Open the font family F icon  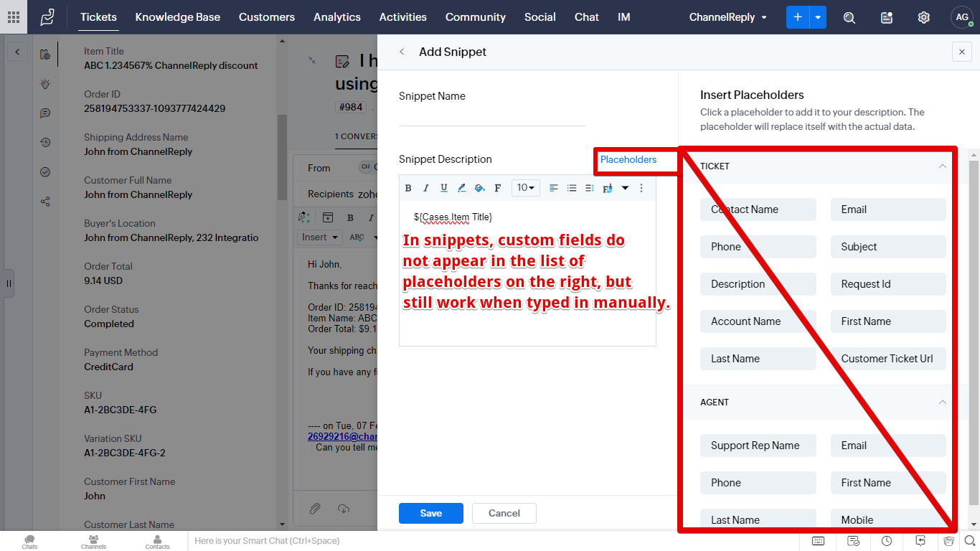click(498, 188)
